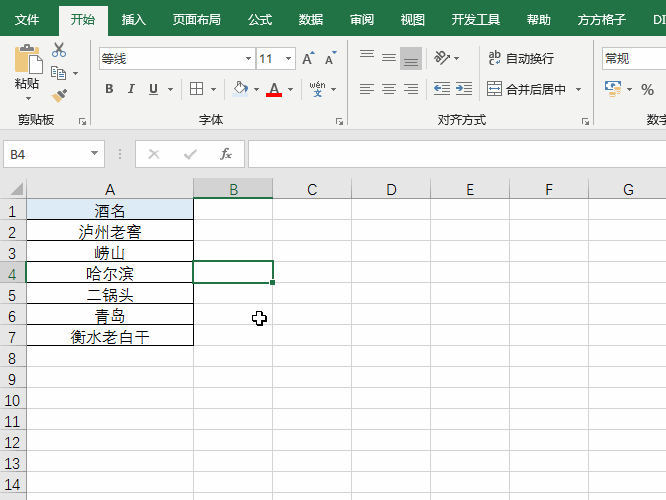Click the formula bar input

tap(457, 154)
